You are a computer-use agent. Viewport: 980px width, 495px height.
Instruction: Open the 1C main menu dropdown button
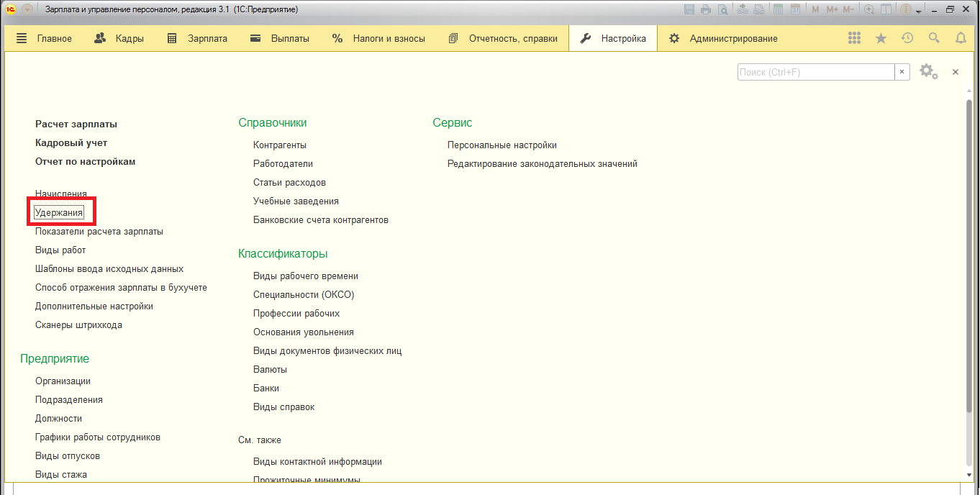click(x=27, y=10)
